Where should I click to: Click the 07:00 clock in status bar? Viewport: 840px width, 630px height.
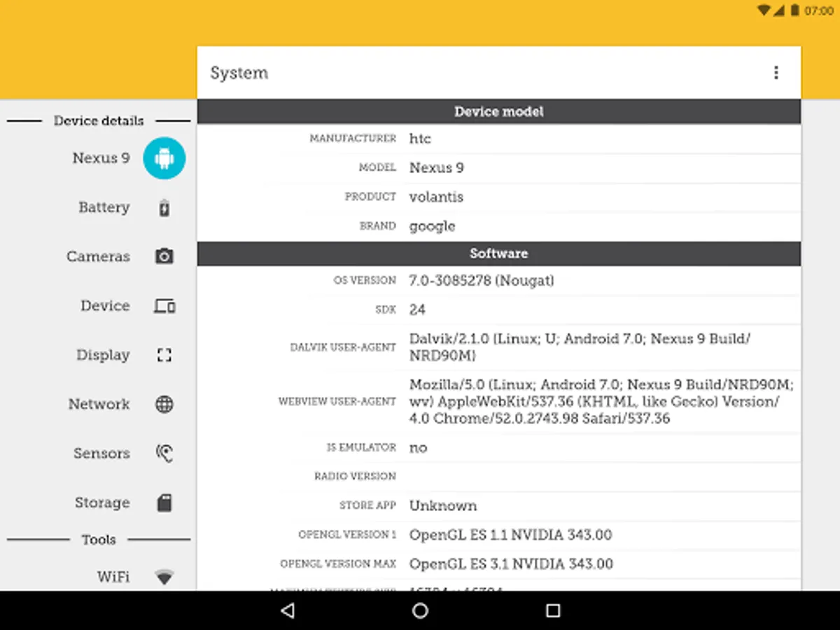click(x=819, y=10)
